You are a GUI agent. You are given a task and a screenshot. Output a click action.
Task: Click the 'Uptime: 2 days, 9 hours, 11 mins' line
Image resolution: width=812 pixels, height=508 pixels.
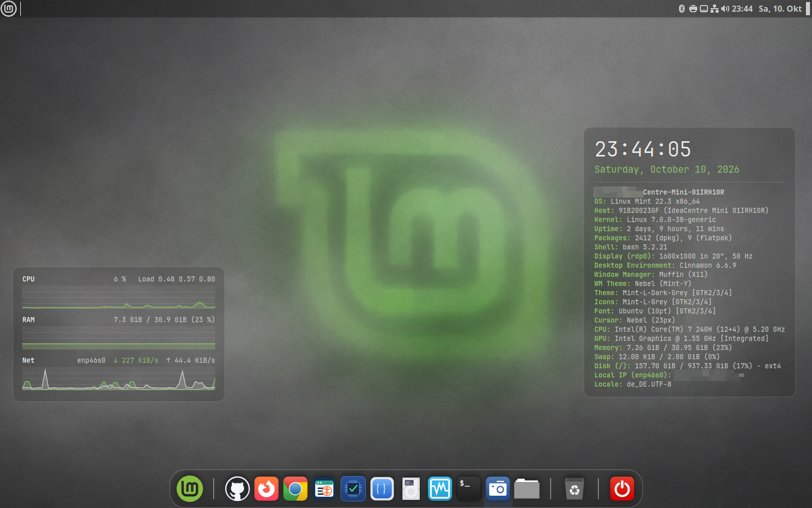(x=659, y=229)
